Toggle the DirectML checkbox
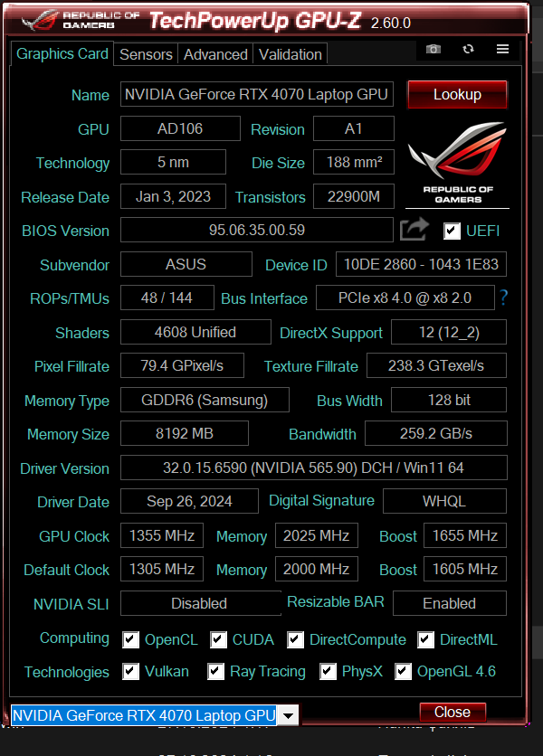This screenshot has width=543, height=756. [x=425, y=639]
